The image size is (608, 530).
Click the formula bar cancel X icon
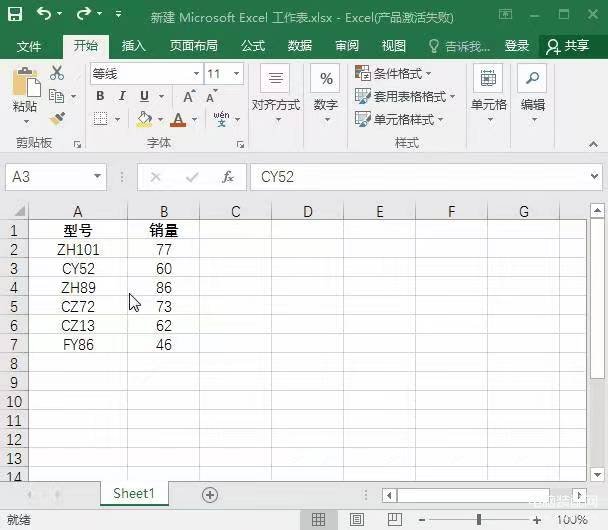pos(155,178)
